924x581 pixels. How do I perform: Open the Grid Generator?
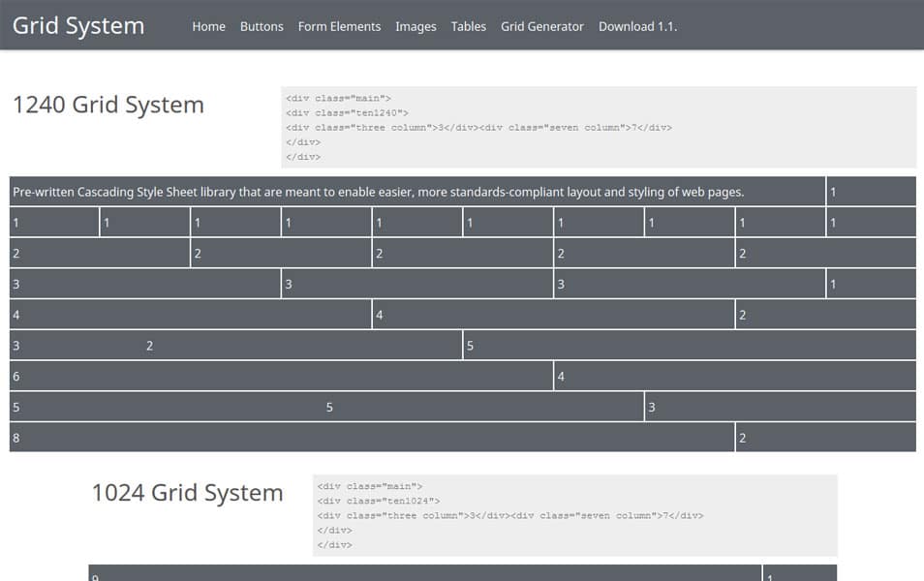point(541,26)
